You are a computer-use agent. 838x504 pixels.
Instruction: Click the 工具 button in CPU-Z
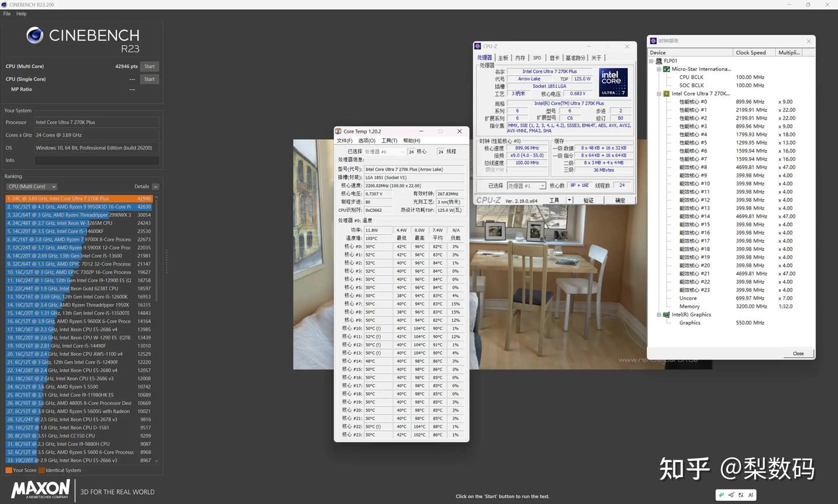tap(555, 200)
